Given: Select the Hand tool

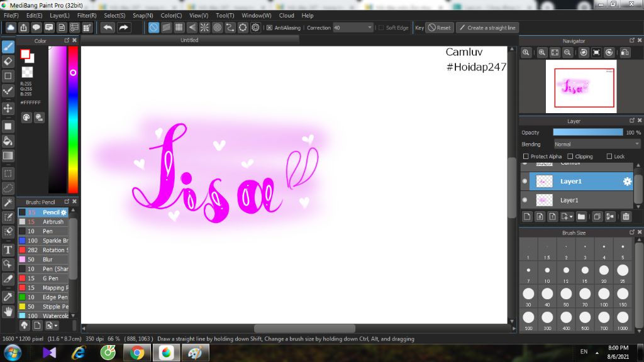Looking at the screenshot, I should click(x=8, y=312).
